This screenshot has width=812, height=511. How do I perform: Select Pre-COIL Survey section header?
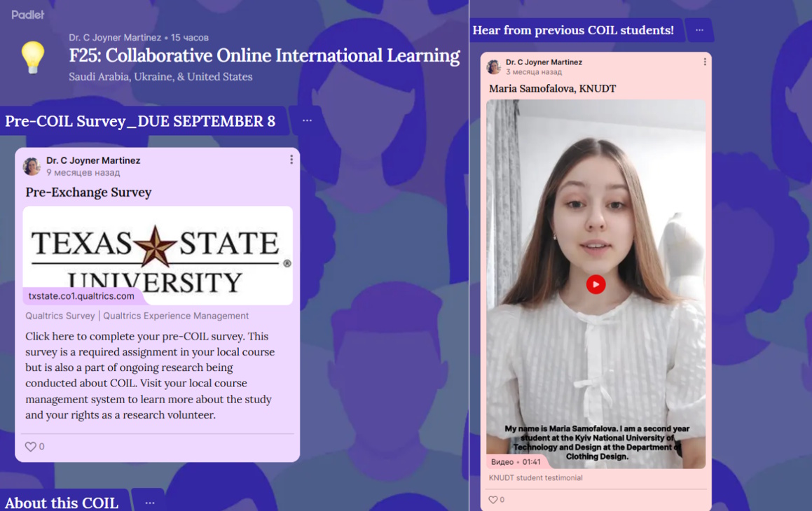click(x=140, y=121)
